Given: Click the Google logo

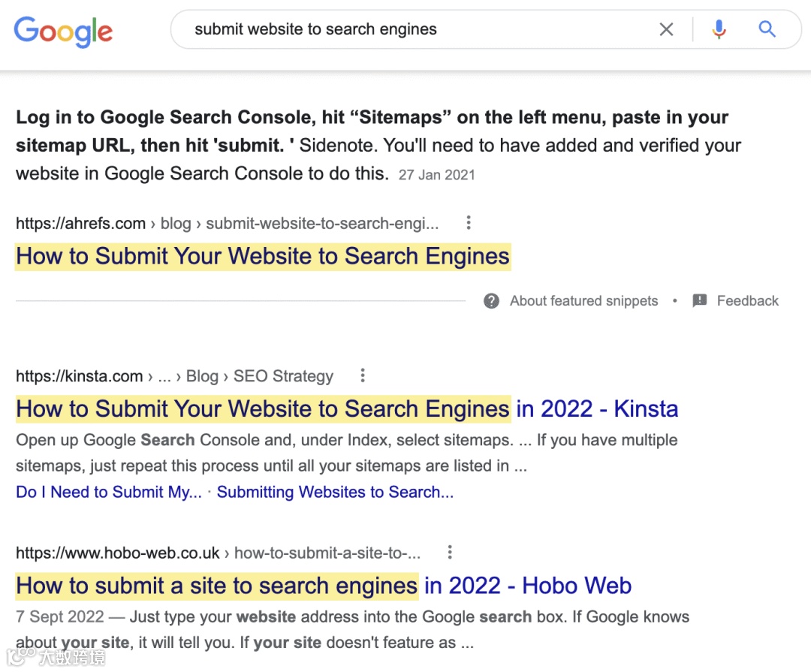Looking at the screenshot, I should tap(63, 31).
